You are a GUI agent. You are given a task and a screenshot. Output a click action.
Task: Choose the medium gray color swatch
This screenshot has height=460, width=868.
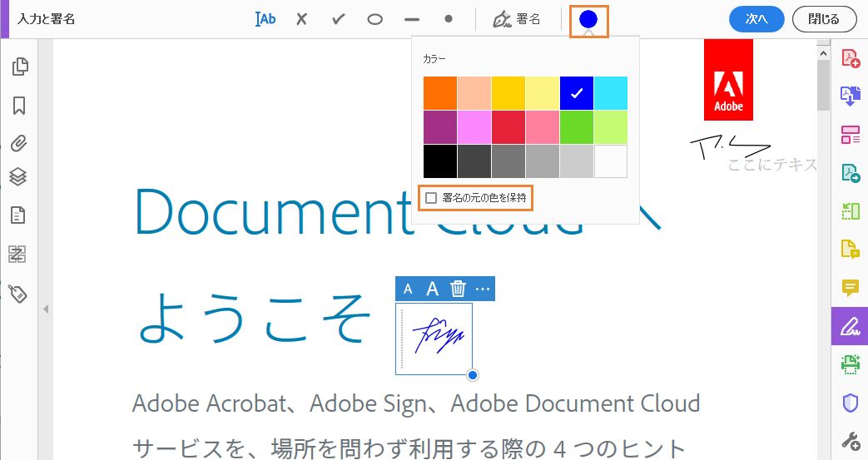click(508, 161)
